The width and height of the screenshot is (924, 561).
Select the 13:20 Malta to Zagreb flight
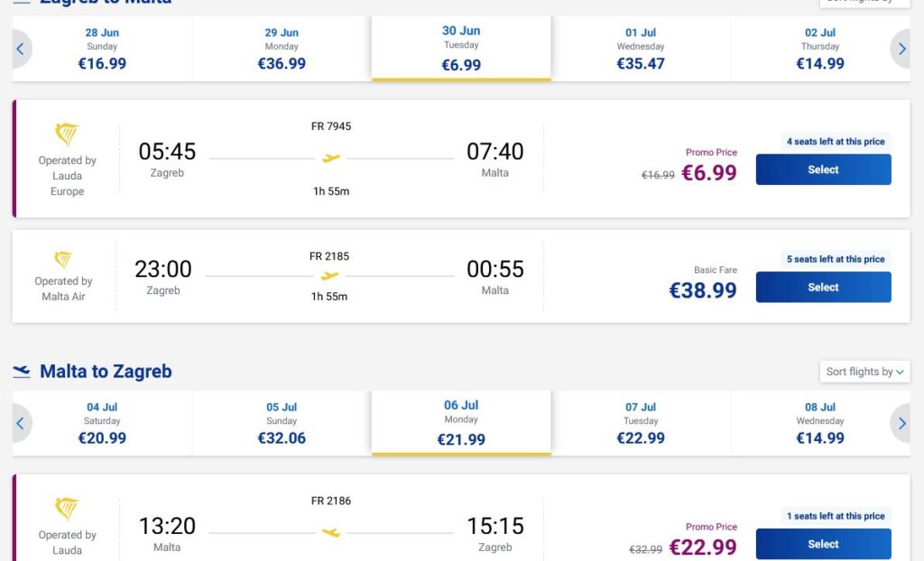click(823, 544)
